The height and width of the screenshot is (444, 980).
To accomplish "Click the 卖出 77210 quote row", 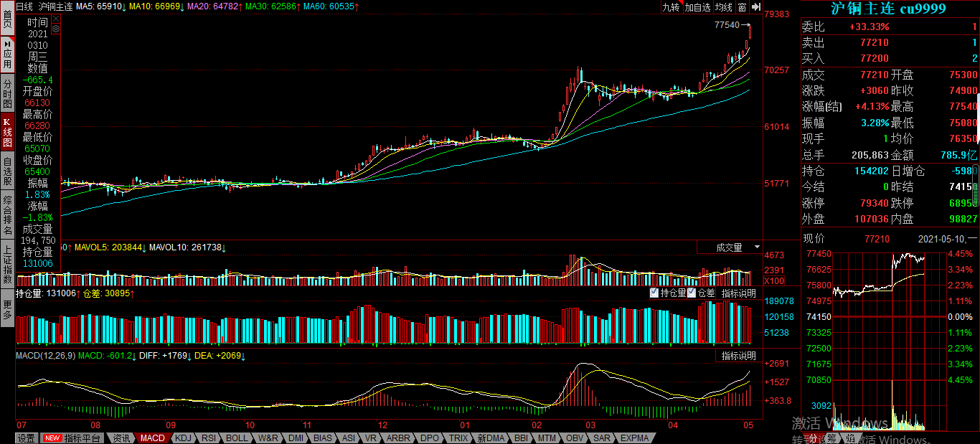I will [890, 42].
